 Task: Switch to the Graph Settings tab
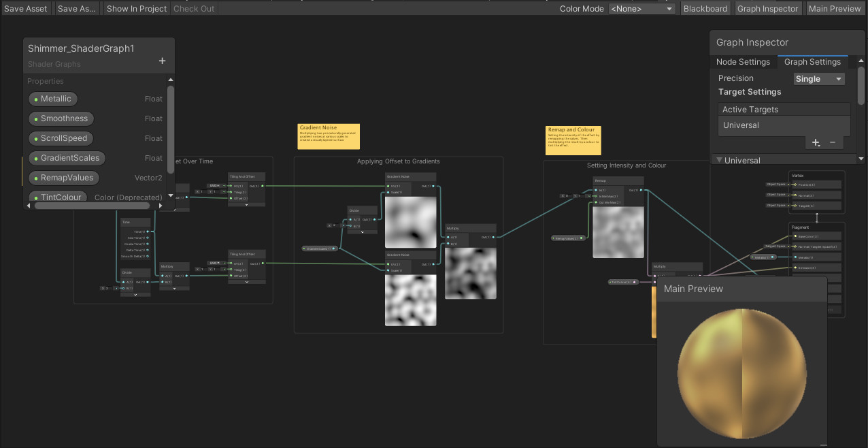pos(812,62)
